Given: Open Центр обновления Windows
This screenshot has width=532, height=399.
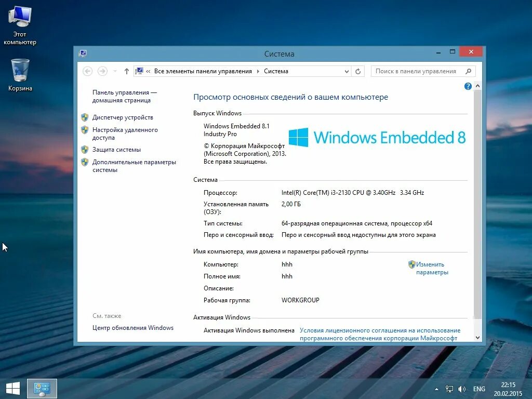Looking at the screenshot, I should [x=134, y=328].
